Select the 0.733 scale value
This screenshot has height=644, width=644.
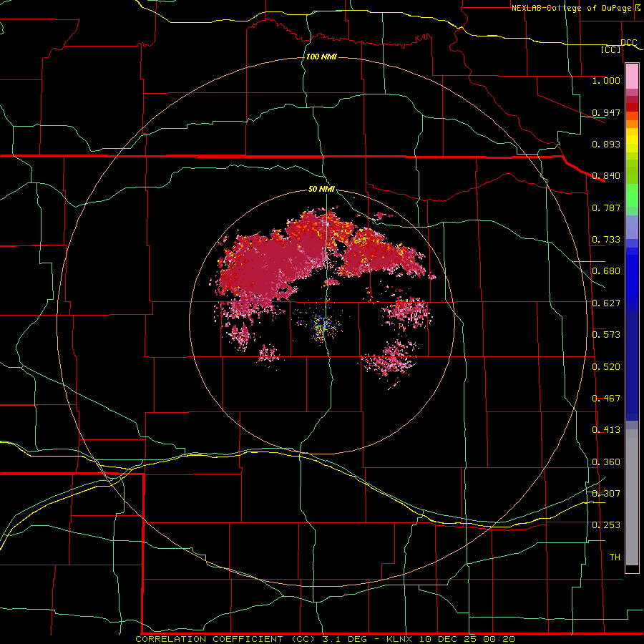pyautogui.click(x=606, y=240)
